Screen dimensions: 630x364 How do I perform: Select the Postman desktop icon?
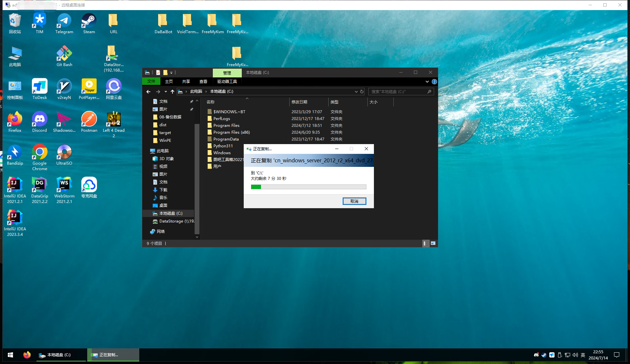[89, 122]
